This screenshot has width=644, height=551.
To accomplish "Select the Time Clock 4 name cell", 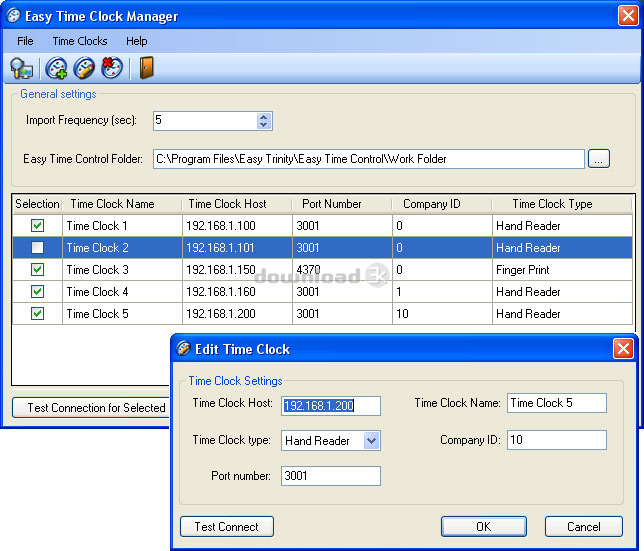I will (122, 292).
